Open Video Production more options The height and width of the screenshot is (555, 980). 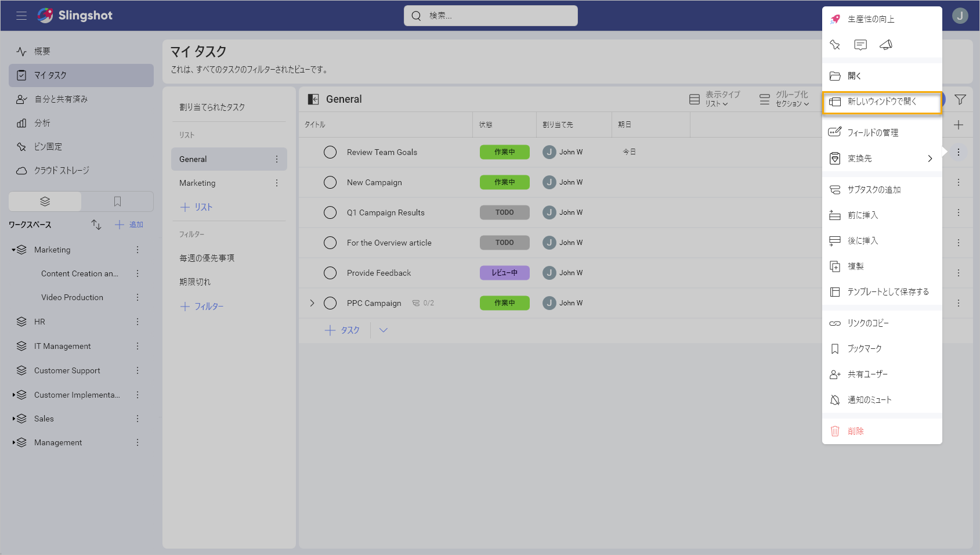tap(138, 297)
